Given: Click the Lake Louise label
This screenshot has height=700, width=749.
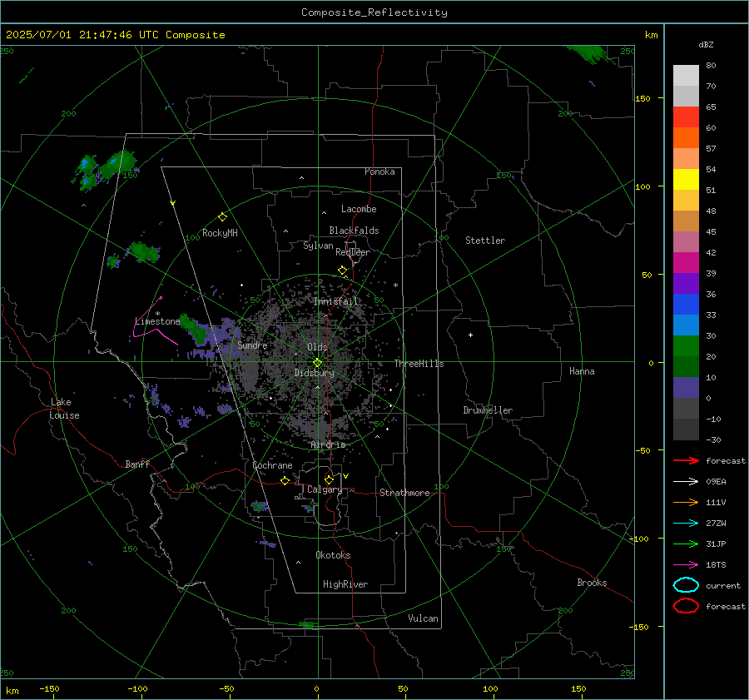Looking at the screenshot, I should pyautogui.click(x=65, y=409).
